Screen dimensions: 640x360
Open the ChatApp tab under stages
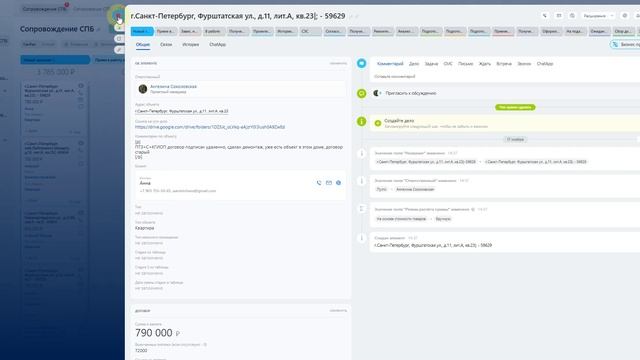217,44
